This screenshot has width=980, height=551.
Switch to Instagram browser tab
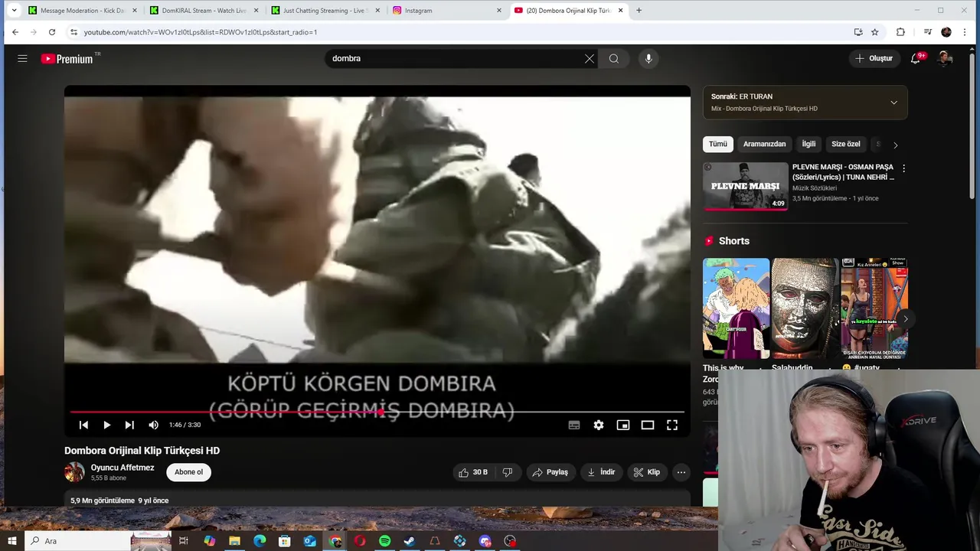pos(447,11)
